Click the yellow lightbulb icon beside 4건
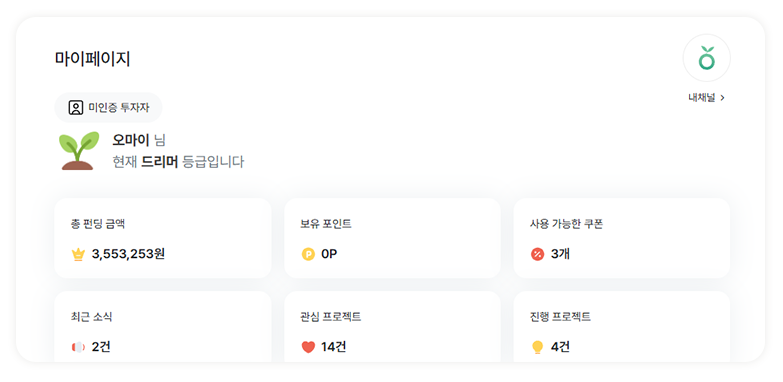 537,347
